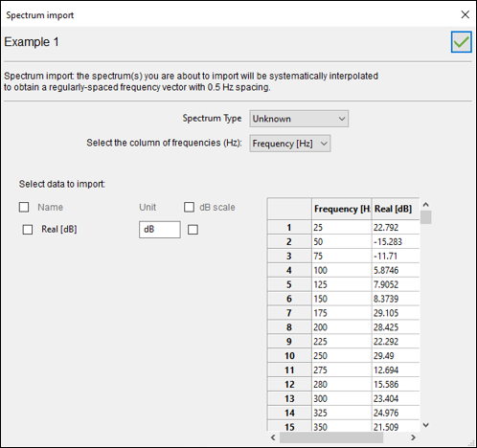Click the value cell 12.694
This screenshot has height=448, width=477.
[396, 370]
